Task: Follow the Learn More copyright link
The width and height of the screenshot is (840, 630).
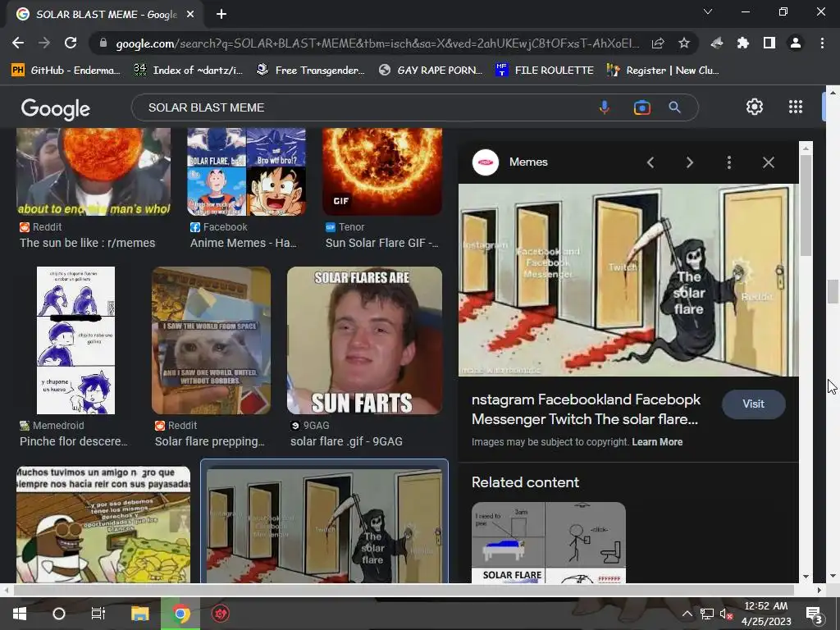Action: [657, 442]
